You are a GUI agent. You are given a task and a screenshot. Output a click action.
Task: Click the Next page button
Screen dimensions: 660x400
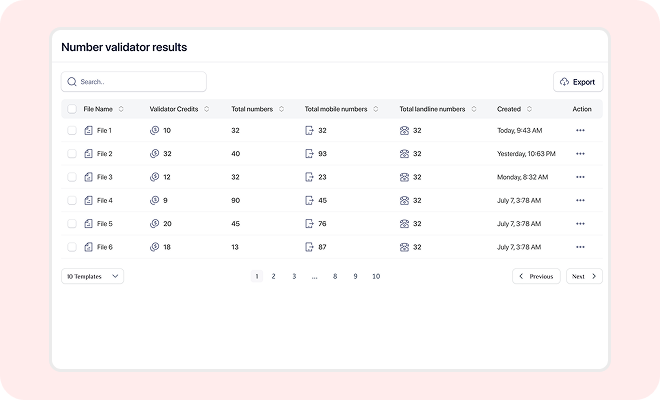coord(584,276)
